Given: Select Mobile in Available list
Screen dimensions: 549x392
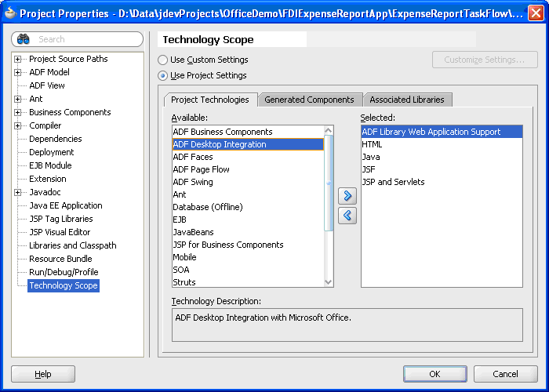Looking at the screenshot, I should (249, 257).
